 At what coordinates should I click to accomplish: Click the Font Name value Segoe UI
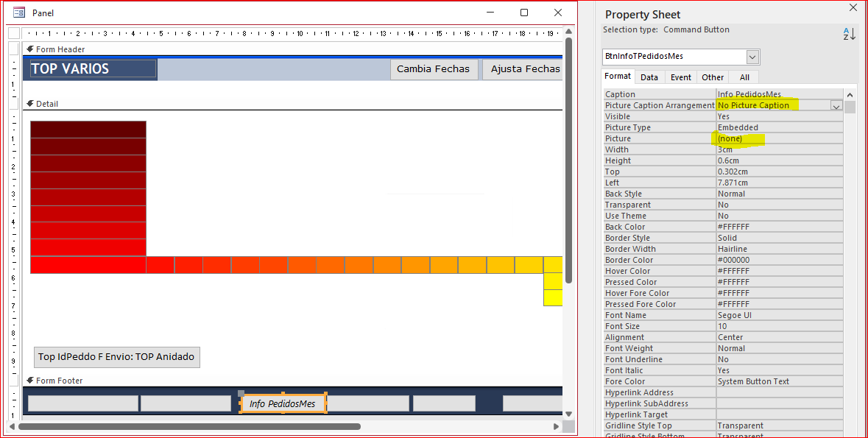(780, 316)
